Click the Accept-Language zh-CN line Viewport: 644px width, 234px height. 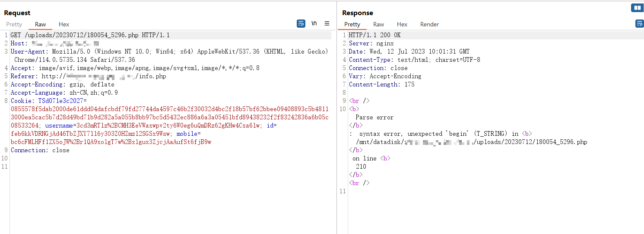click(x=64, y=93)
